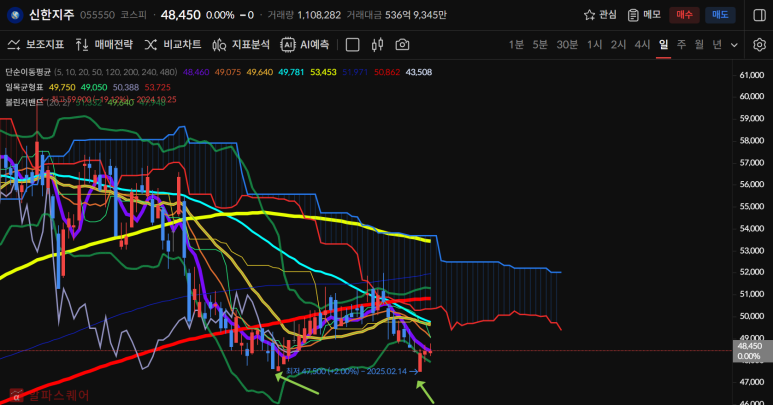Click 코스피 market label

point(133,15)
